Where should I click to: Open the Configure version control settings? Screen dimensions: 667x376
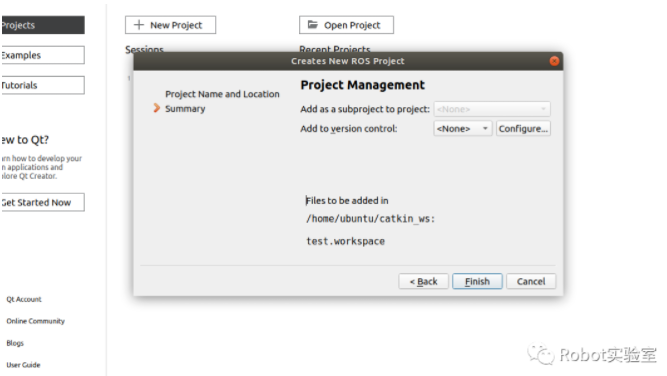click(523, 128)
